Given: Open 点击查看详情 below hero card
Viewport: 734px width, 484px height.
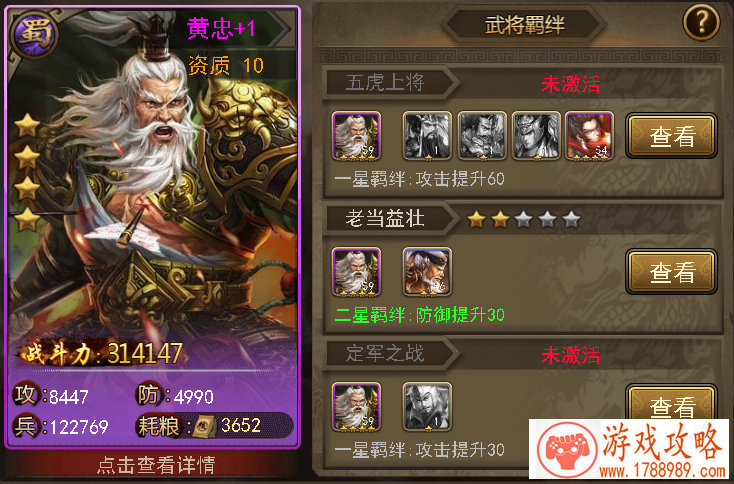Looking at the screenshot, I should tap(156, 464).
